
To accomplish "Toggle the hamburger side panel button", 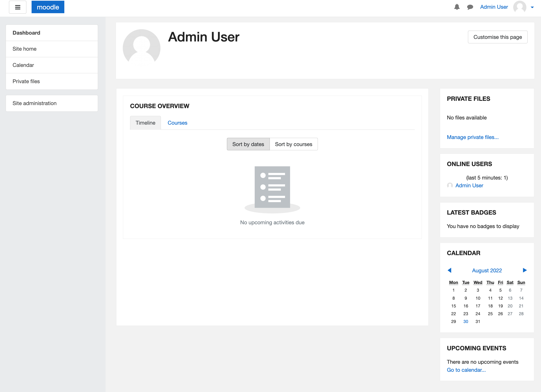I will point(18,7).
